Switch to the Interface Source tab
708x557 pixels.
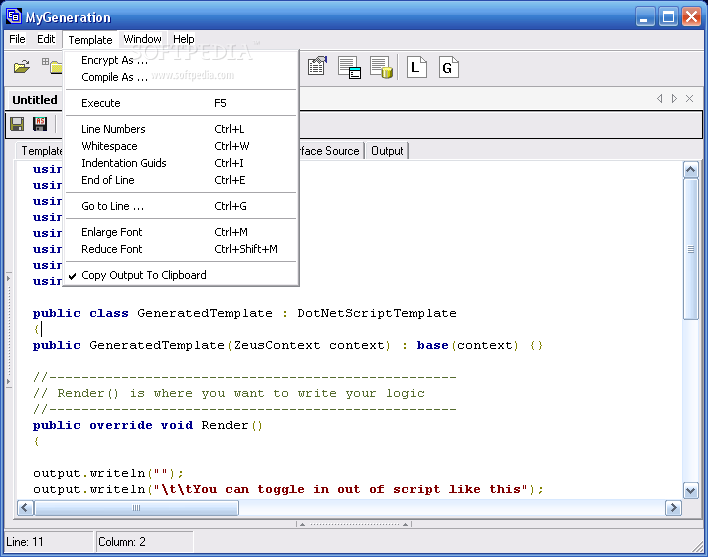pyautogui.click(x=331, y=151)
